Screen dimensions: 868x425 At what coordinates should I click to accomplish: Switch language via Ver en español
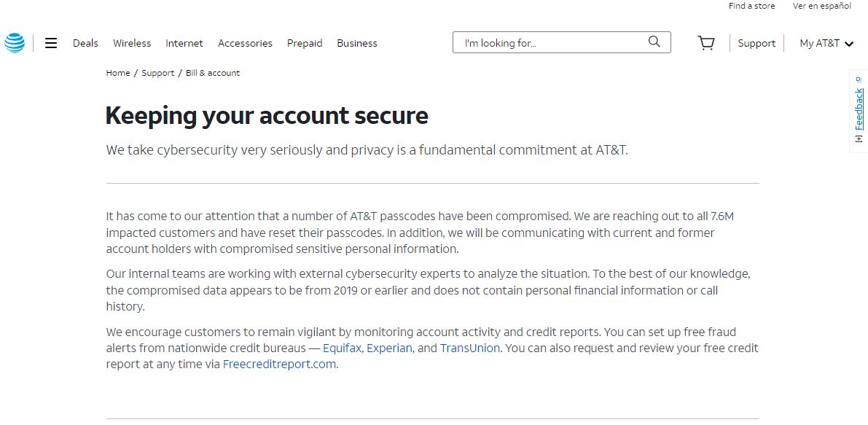(822, 6)
